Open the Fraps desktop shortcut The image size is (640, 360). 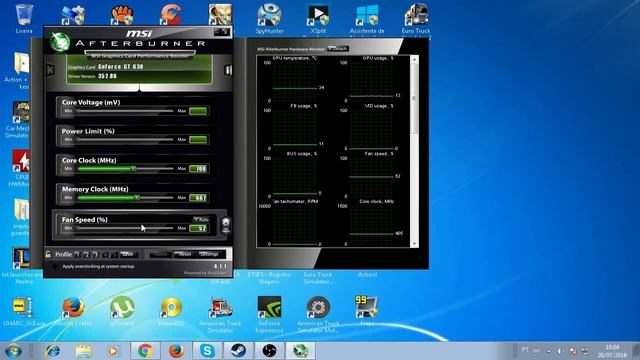click(x=367, y=311)
